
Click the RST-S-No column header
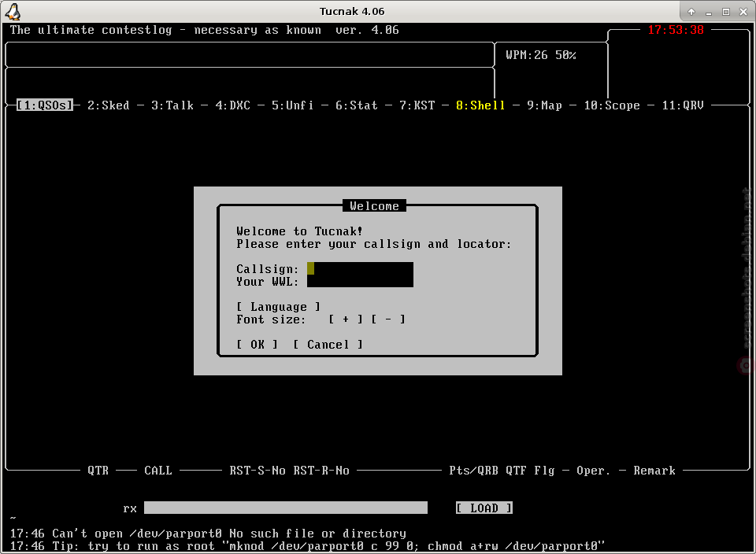click(257, 470)
